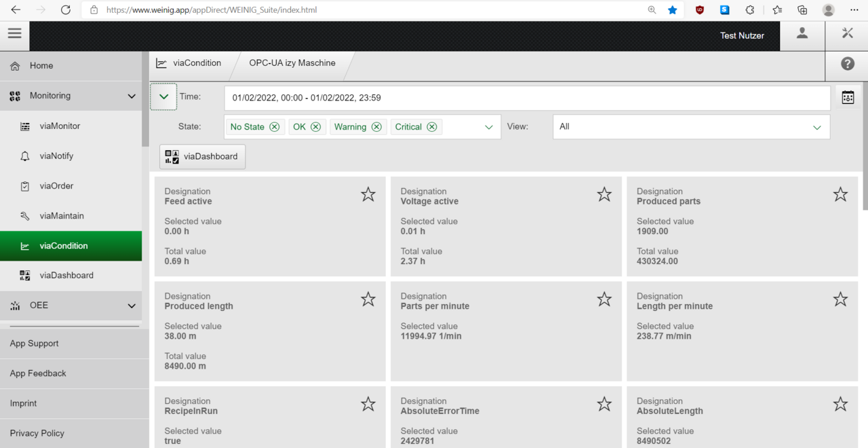Favorite the AbsoluteErrorTime card
Screen dimensions: 868x448
[604, 405]
